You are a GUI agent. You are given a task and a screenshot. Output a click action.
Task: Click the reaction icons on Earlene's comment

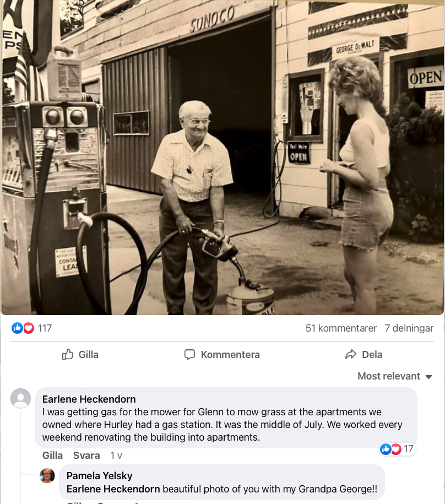coord(390,449)
